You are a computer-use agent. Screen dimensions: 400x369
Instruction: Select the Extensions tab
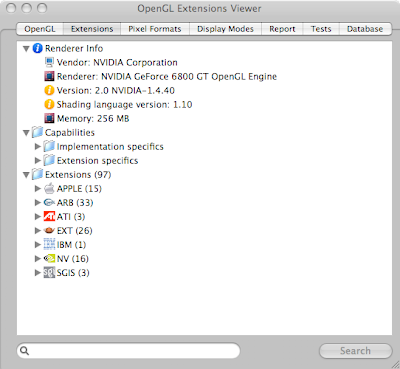tap(92, 29)
